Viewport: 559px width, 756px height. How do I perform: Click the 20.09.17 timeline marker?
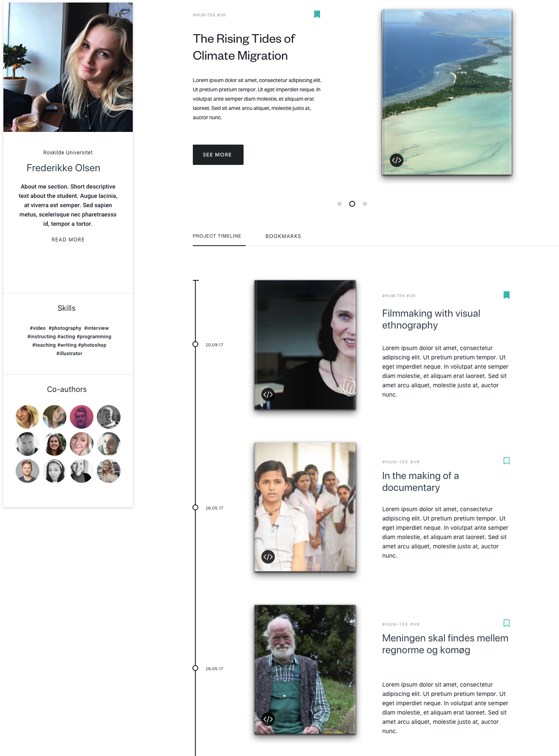(195, 344)
